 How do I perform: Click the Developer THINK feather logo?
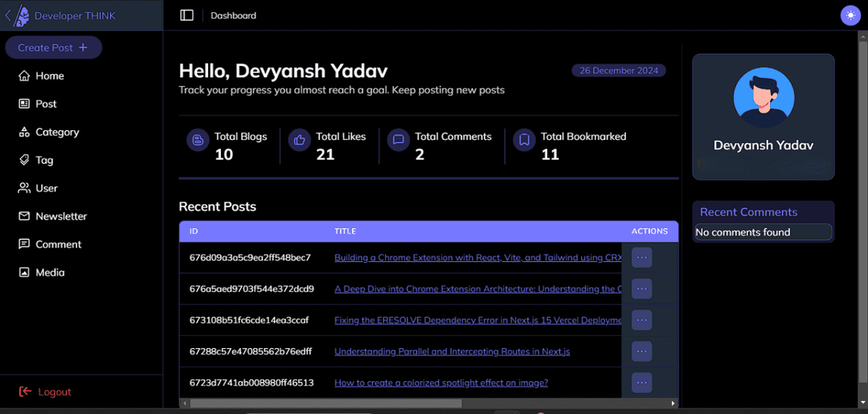tap(22, 15)
